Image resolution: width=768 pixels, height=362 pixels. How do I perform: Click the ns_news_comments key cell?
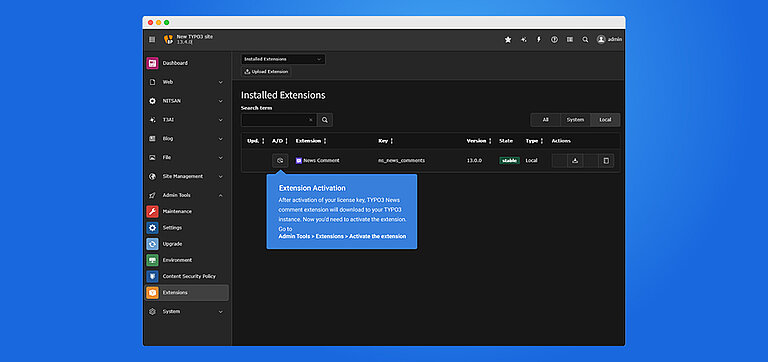[x=401, y=161]
